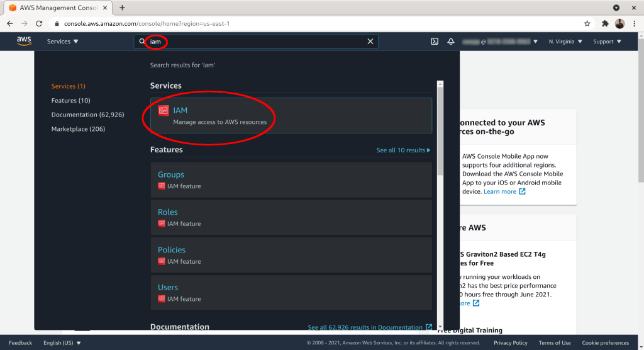Viewport: 644px width, 350px height.
Task: Click the address bar URL
Action: (x=147, y=23)
